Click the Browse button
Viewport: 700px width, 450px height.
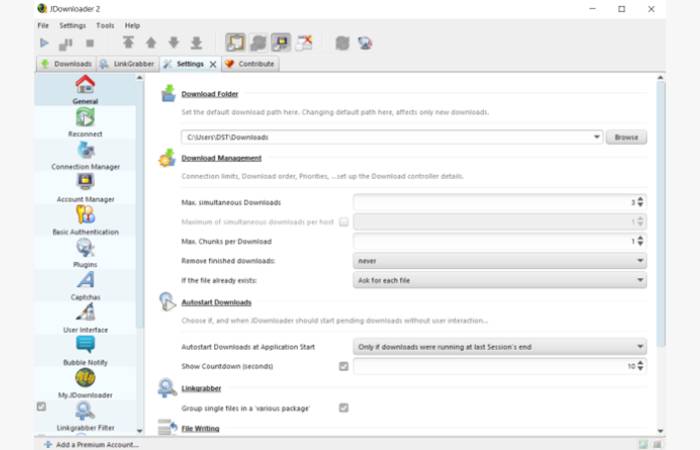coord(626,137)
